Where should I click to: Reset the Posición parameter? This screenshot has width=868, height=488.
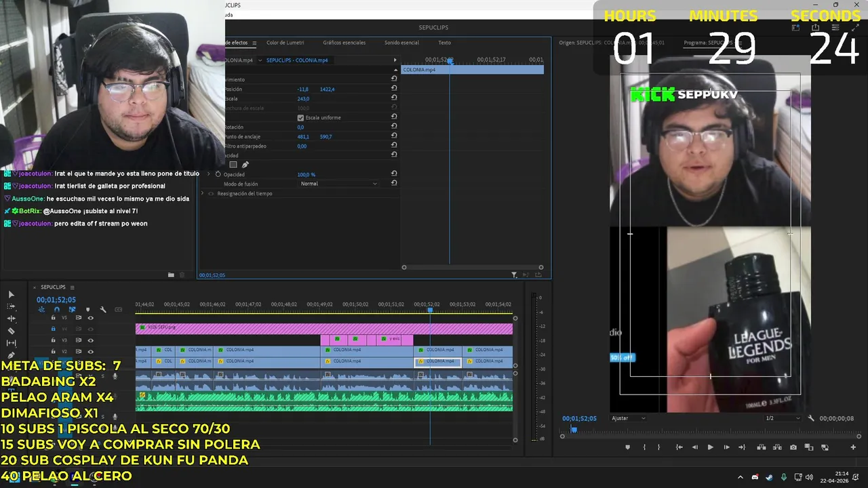pyautogui.click(x=394, y=89)
